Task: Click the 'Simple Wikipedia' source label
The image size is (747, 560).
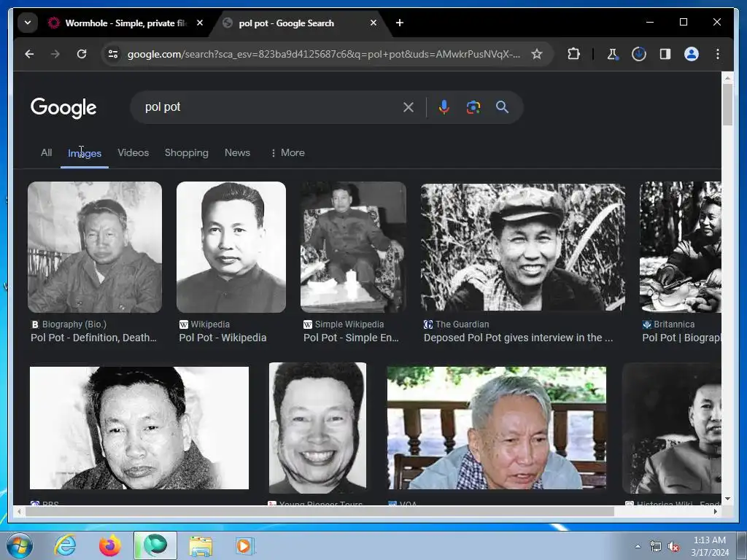Action: [x=349, y=324]
